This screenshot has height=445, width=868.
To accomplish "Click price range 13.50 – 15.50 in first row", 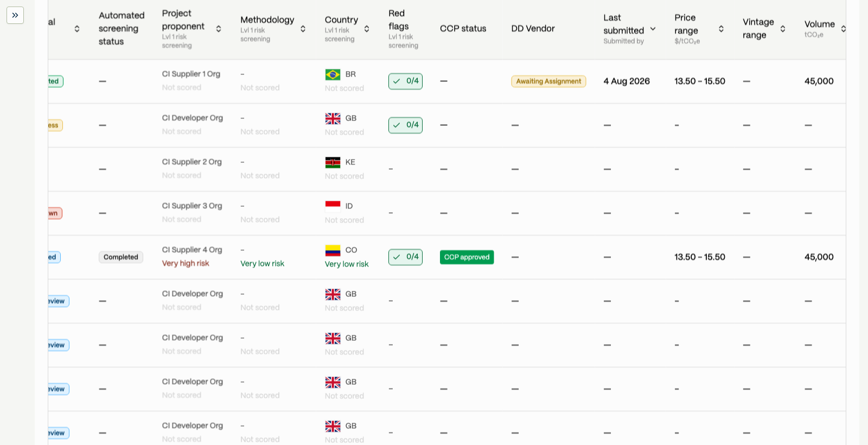I will 700,81.
